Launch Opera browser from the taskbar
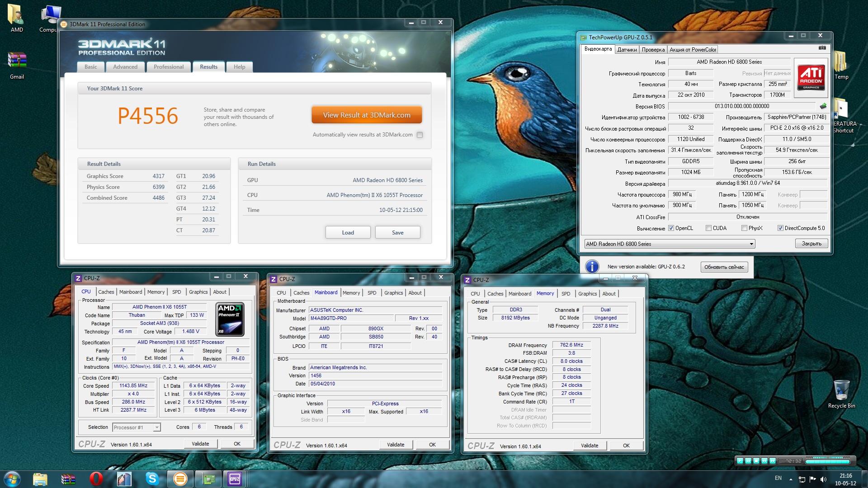This screenshot has height=488, width=868. 96,479
